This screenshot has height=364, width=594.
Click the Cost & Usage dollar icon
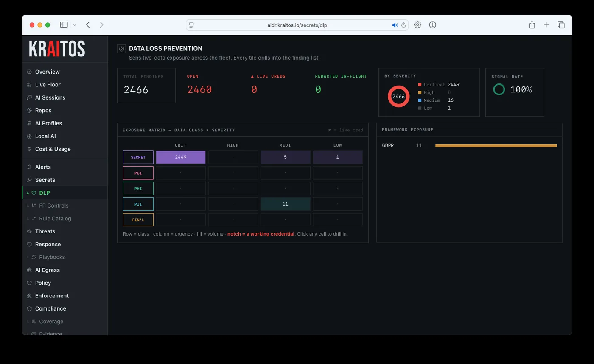tap(29, 149)
